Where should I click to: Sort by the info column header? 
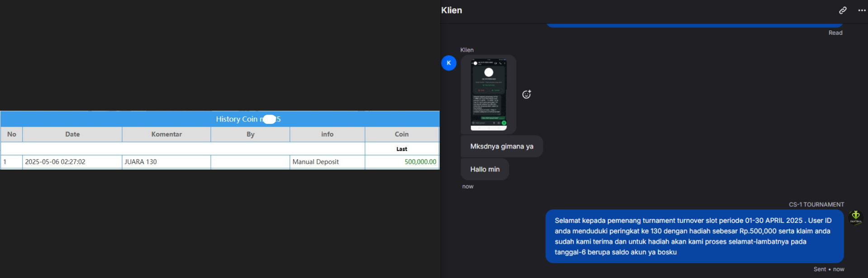(x=327, y=134)
